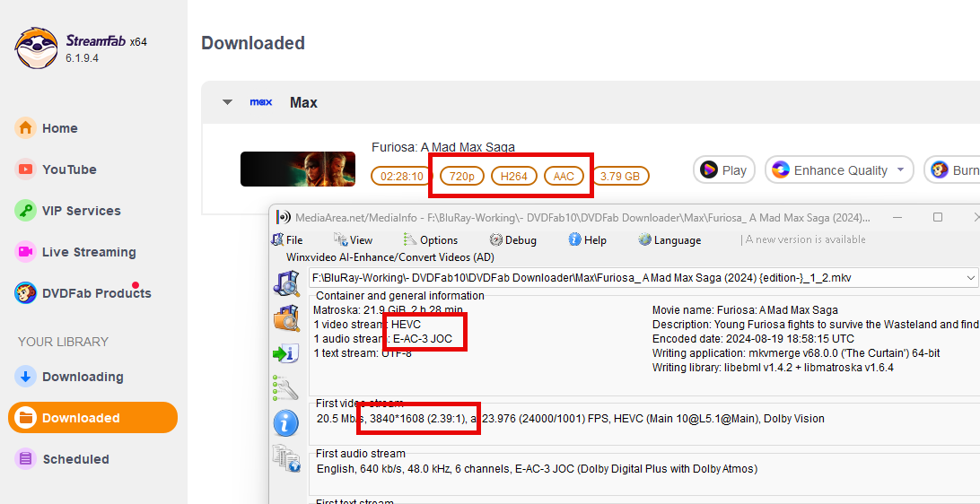Click the Home house icon
Screen dimensions: 980x504
26,128
